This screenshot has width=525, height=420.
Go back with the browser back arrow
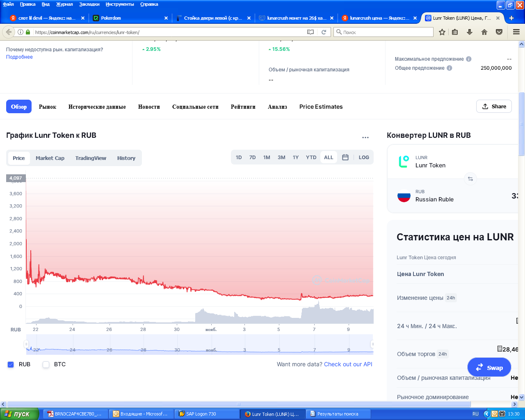pyautogui.click(x=9, y=32)
